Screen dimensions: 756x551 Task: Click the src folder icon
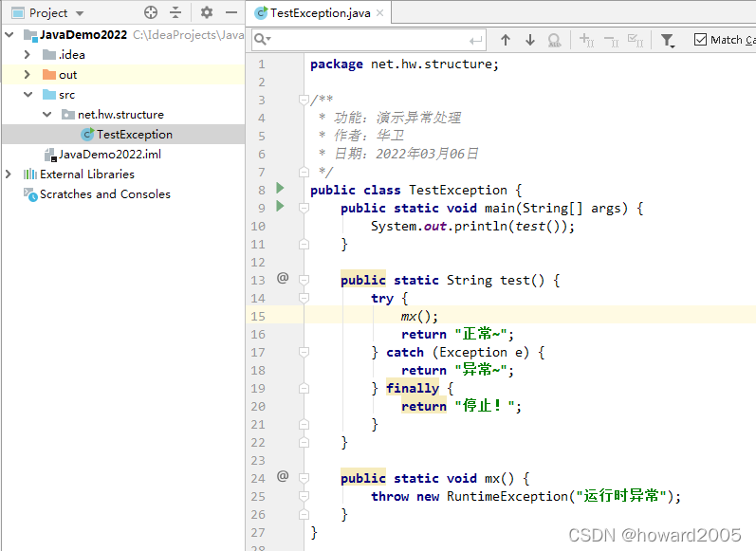coord(49,95)
